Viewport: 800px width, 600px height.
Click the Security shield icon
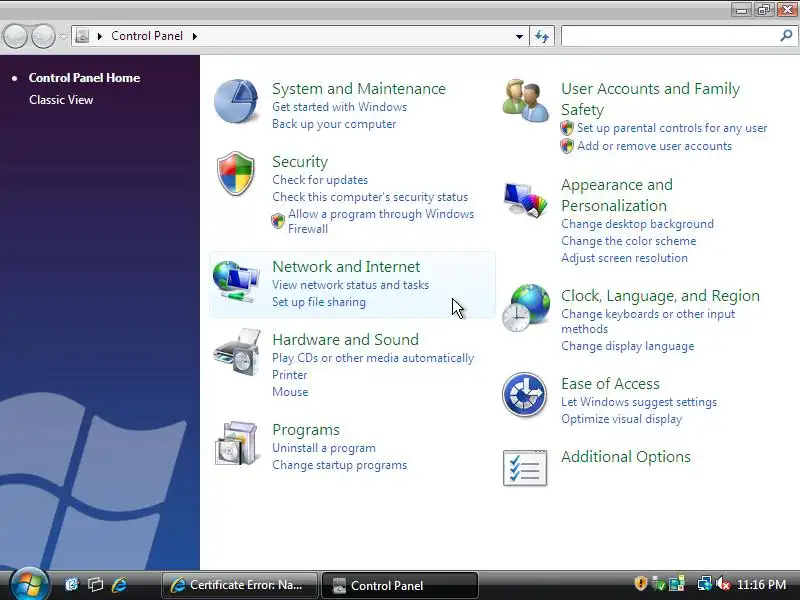coord(235,173)
